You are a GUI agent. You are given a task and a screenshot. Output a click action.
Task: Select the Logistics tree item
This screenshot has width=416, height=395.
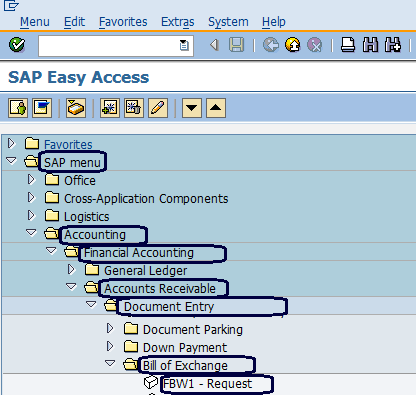pos(87,217)
